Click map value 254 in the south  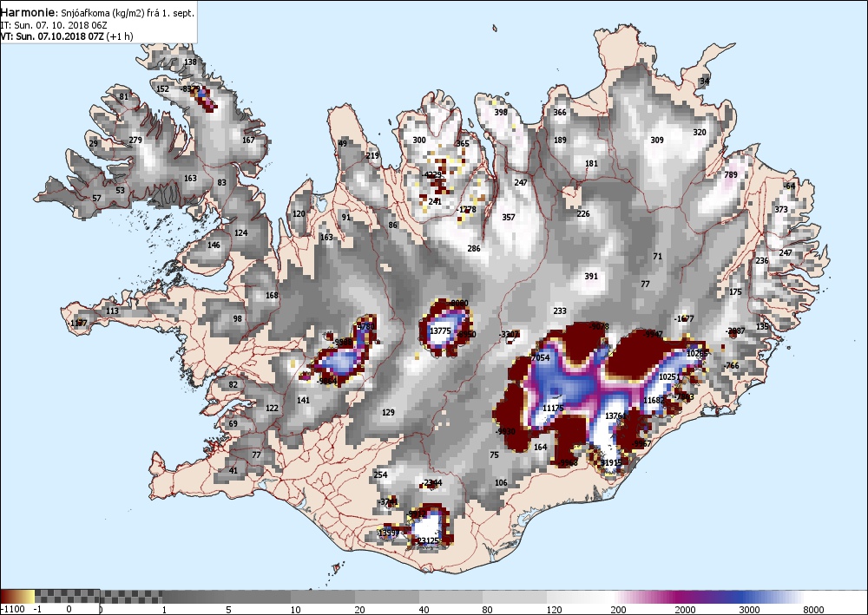(380, 474)
